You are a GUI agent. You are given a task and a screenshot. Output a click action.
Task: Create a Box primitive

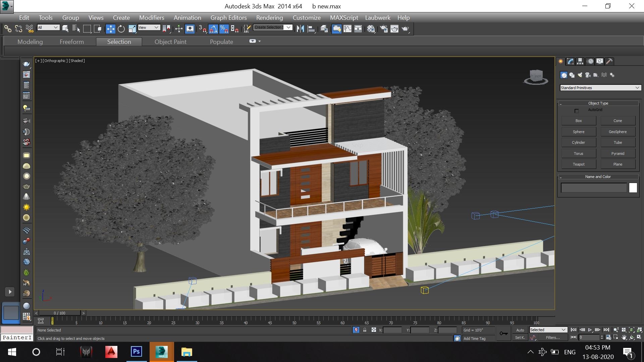(x=579, y=121)
